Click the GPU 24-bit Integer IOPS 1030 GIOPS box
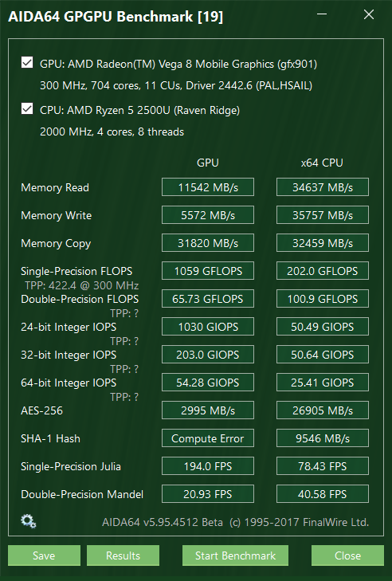 coord(208,327)
